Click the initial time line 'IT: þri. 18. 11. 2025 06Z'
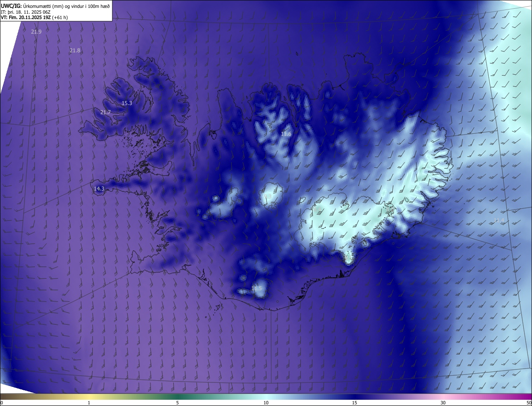This screenshot has width=532, height=406. click(26, 12)
